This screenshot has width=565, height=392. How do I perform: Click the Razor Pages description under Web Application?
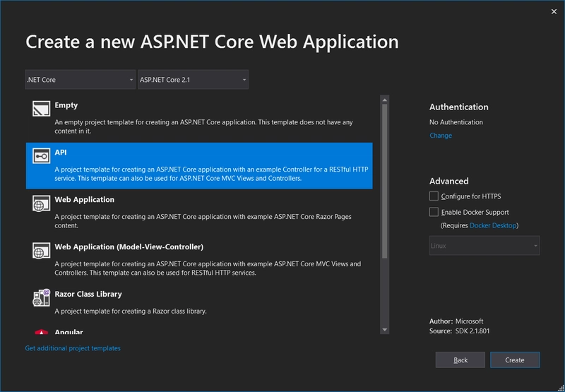(x=203, y=221)
